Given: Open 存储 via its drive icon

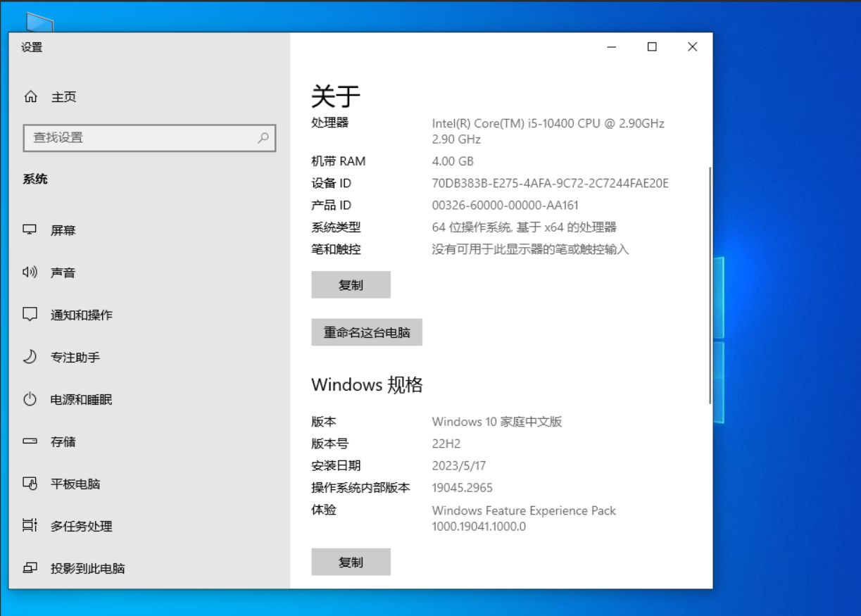Looking at the screenshot, I should pos(30,441).
